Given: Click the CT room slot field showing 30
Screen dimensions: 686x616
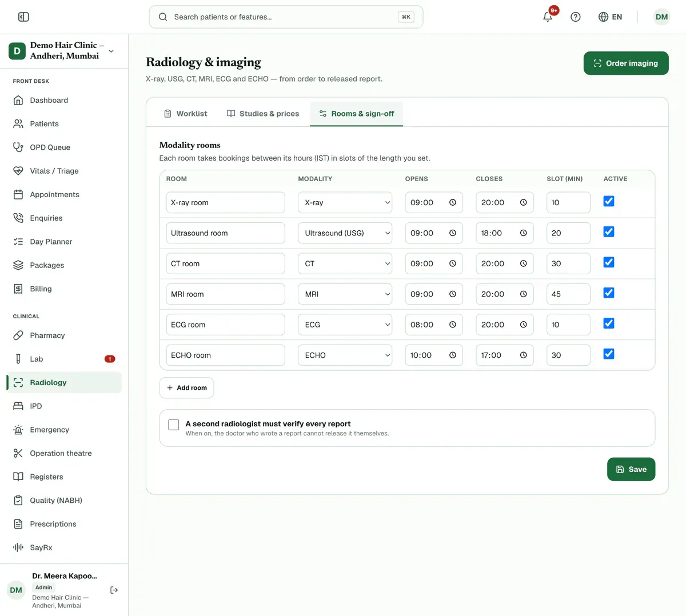Looking at the screenshot, I should click(568, 263).
